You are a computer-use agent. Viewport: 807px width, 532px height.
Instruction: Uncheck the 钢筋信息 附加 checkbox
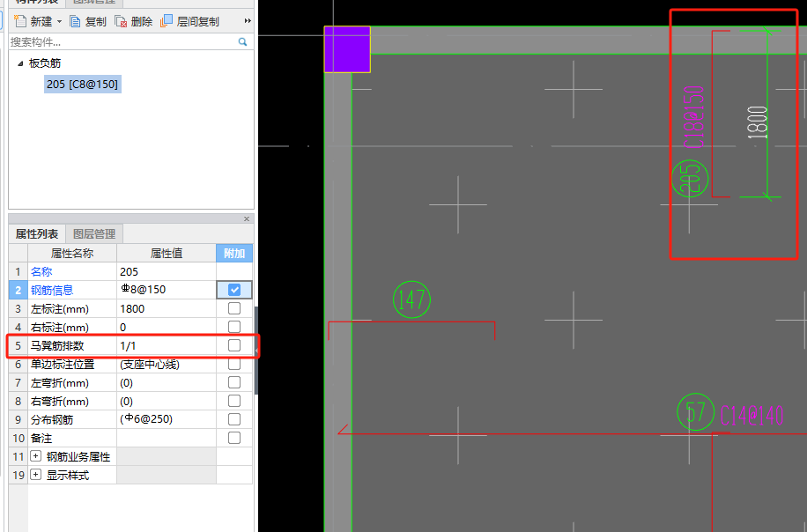coord(234,290)
